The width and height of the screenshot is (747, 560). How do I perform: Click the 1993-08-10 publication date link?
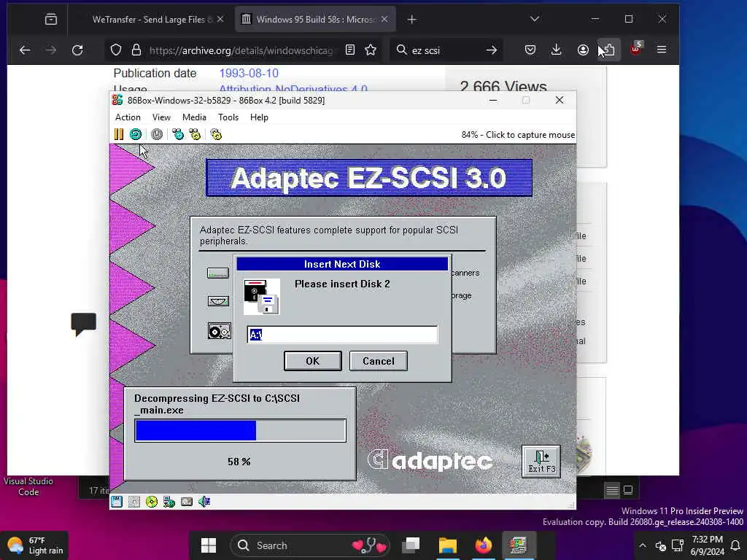249,74
